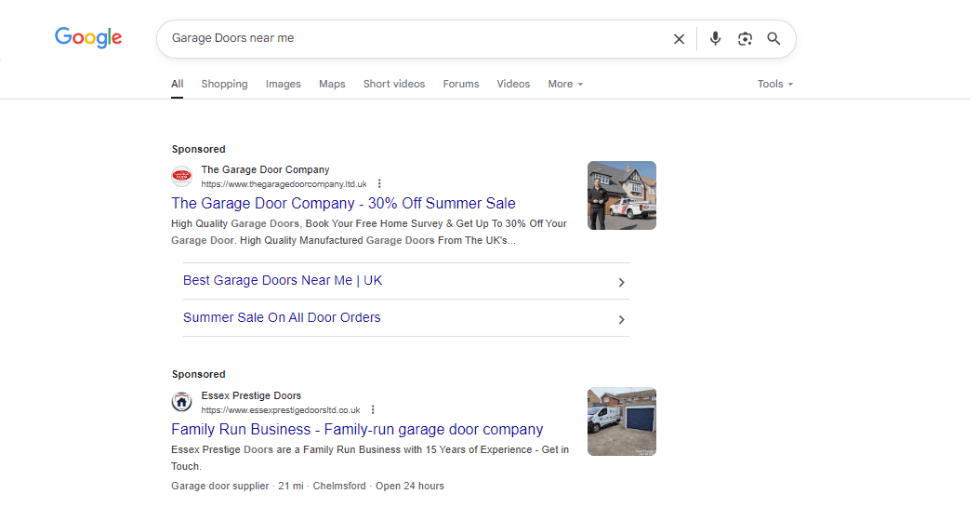Open the Short videos tab

[x=394, y=84]
